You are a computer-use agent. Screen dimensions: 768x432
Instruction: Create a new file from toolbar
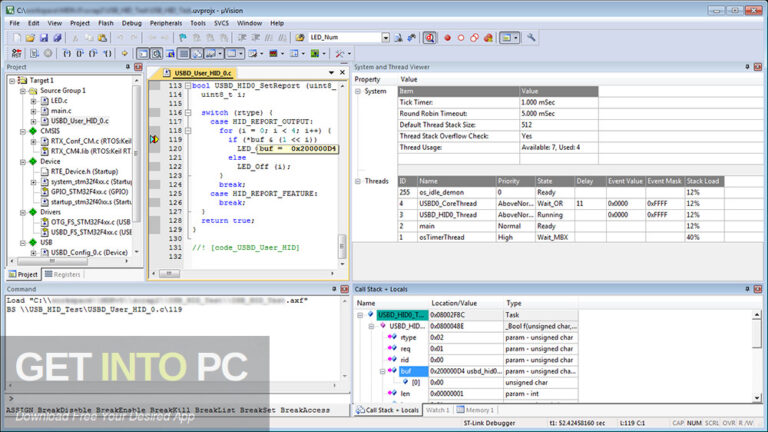point(17,38)
